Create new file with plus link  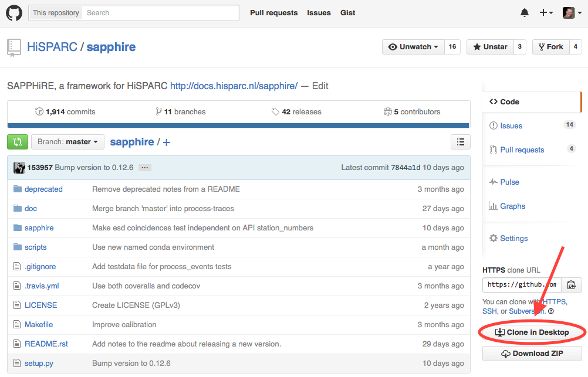pyautogui.click(x=167, y=142)
